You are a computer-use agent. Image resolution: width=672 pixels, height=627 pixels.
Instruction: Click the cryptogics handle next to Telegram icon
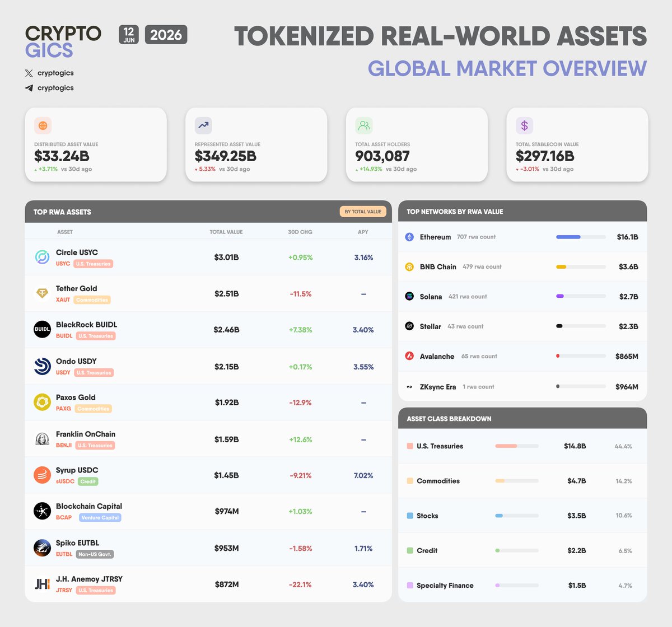[x=55, y=88]
